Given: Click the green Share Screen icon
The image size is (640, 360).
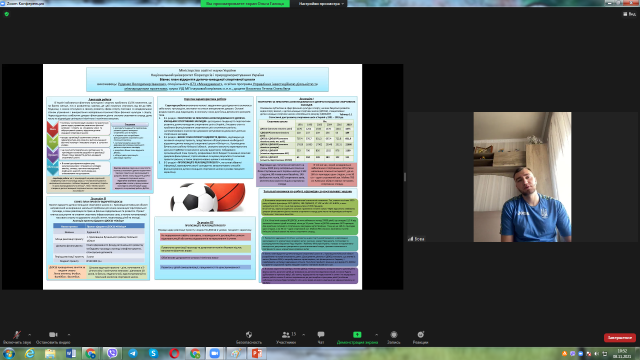Looking at the screenshot, I should [357, 335].
